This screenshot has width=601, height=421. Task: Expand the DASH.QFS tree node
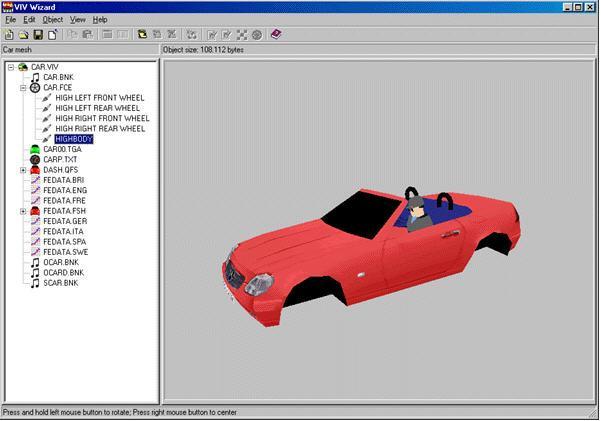pyautogui.click(x=23, y=170)
